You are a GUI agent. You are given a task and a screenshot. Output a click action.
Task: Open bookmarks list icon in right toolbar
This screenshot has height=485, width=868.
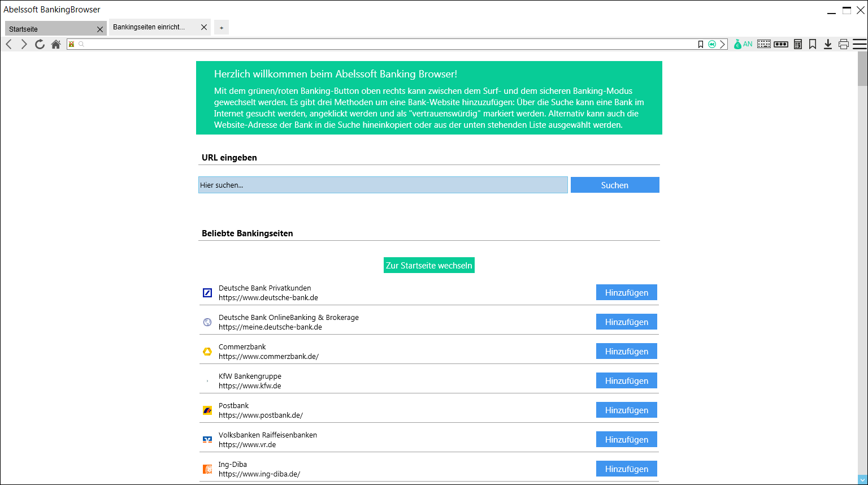(x=813, y=44)
